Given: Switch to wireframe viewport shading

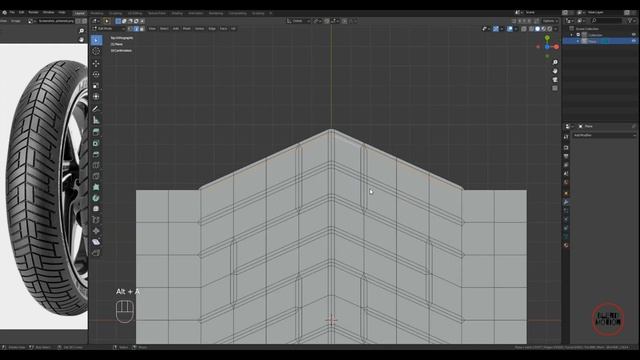Looking at the screenshot, I should 531,29.
